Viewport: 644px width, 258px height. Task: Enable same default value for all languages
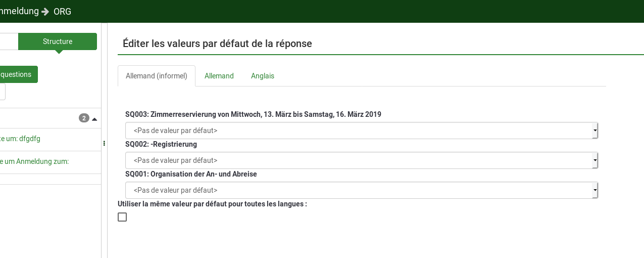122,217
